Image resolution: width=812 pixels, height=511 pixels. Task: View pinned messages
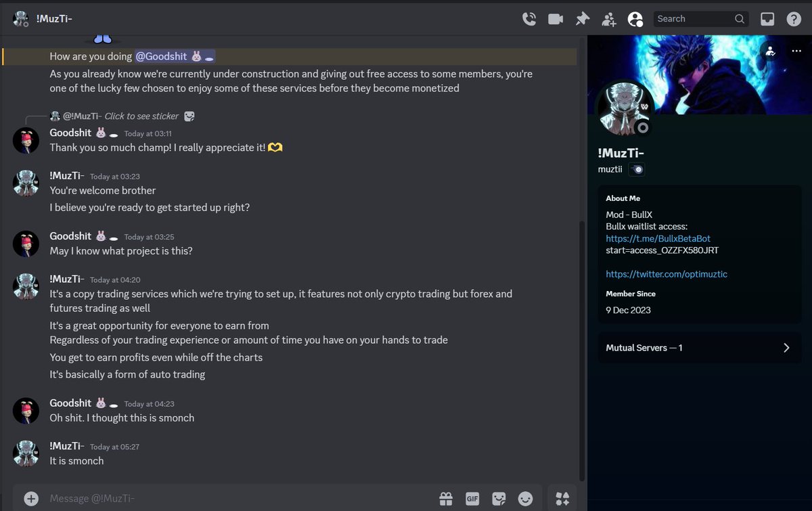point(582,18)
